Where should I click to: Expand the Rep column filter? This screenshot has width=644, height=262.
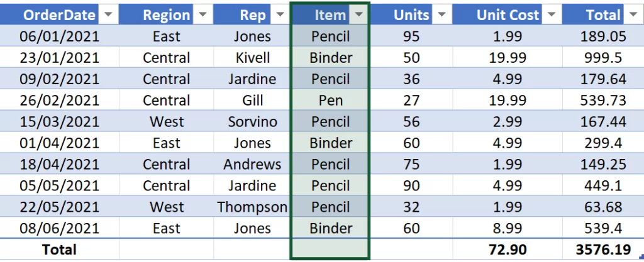[x=279, y=14]
